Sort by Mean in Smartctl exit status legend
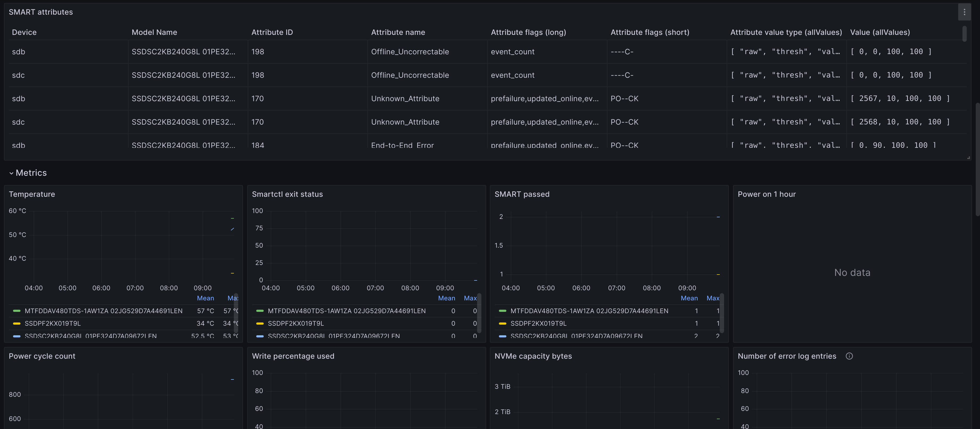This screenshot has width=980, height=429. (446, 298)
